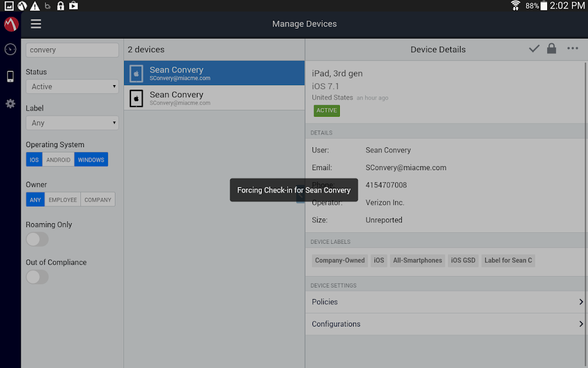Screen dimensions: 588x368
Task: Tap the All-Smartphones label chip
Action: click(x=417, y=260)
